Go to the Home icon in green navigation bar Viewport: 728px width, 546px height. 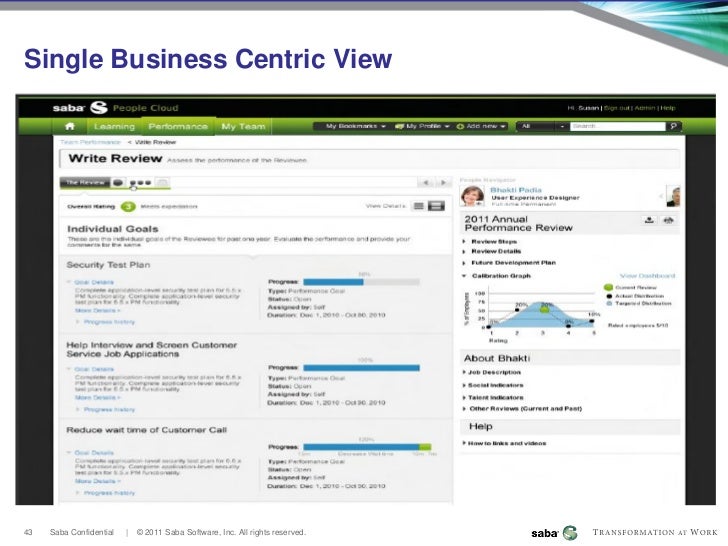[x=70, y=126]
